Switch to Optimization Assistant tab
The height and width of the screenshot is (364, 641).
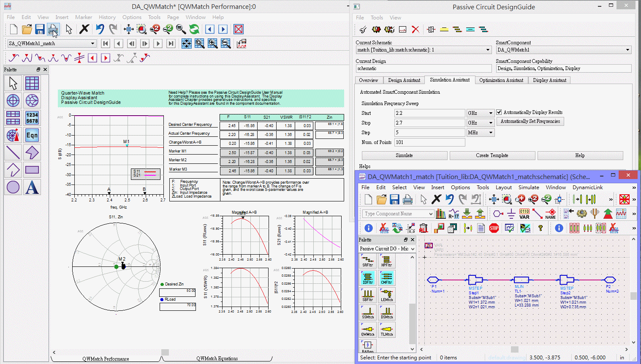pos(501,80)
